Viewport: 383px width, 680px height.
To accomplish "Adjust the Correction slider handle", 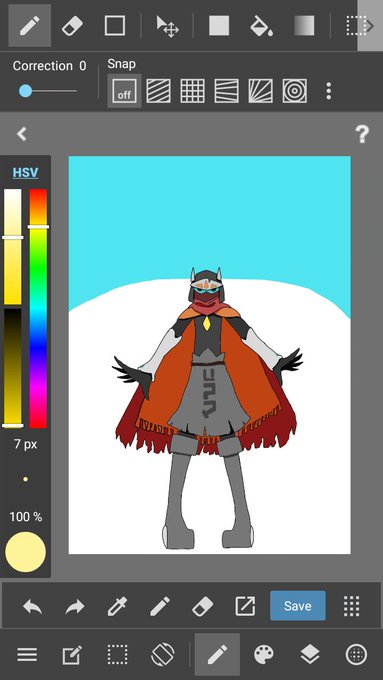I will pyautogui.click(x=26, y=91).
